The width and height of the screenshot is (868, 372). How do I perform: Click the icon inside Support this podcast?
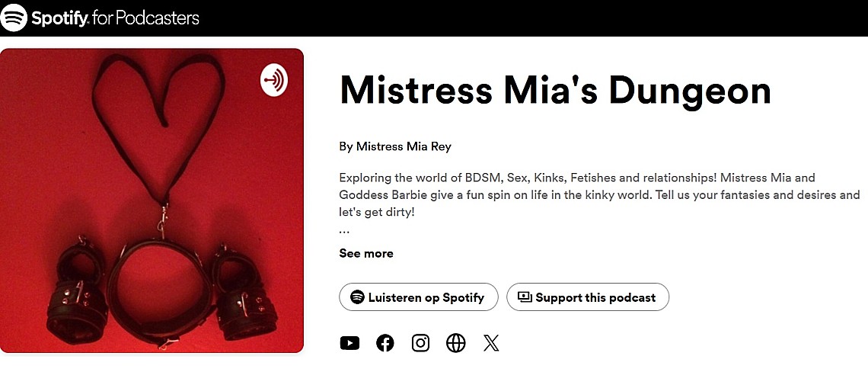[524, 297]
